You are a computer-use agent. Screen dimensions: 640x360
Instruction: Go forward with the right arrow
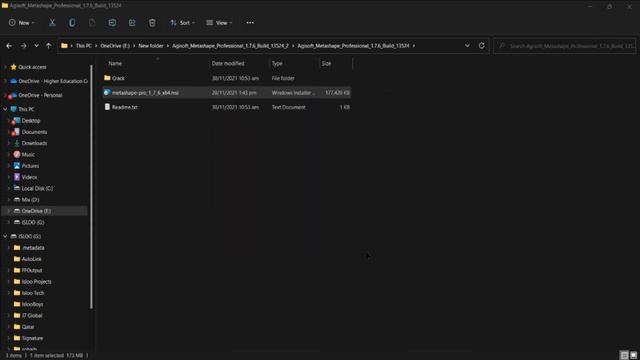pyautogui.click(x=23, y=46)
